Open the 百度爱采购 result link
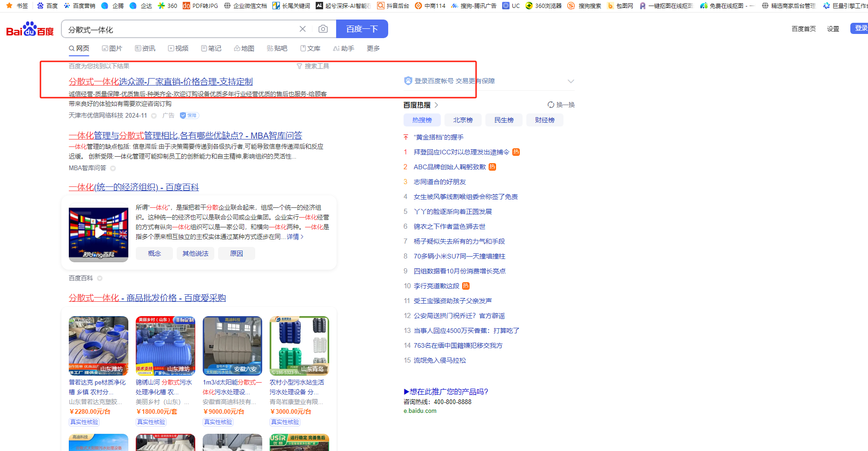The width and height of the screenshot is (868, 451). point(147,298)
